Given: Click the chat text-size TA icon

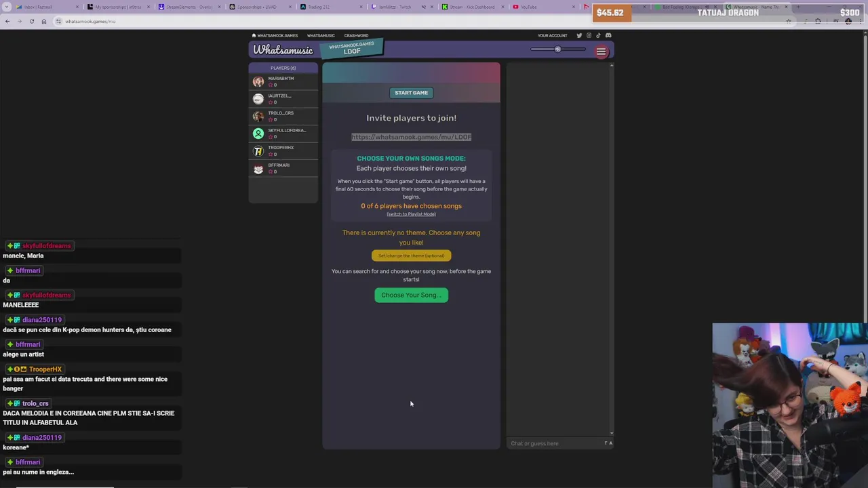Looking at the screenshot, I should point(608,443).
